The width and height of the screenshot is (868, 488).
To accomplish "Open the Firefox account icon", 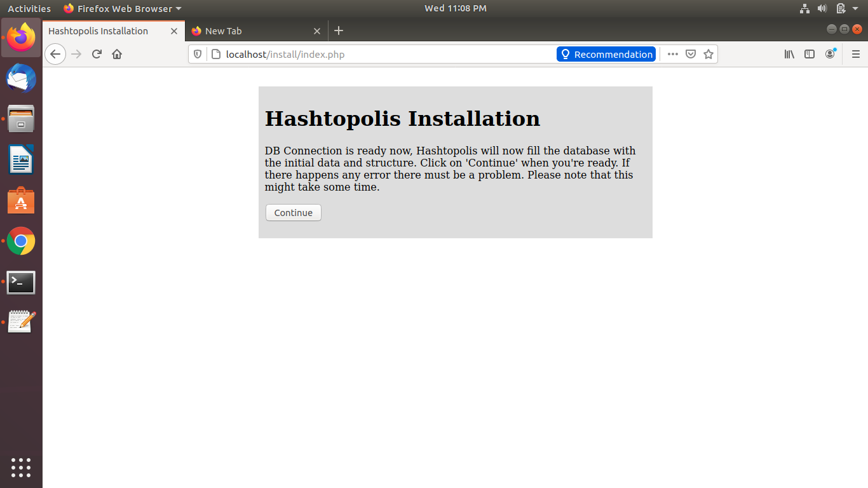I will [x=830, y=54].
